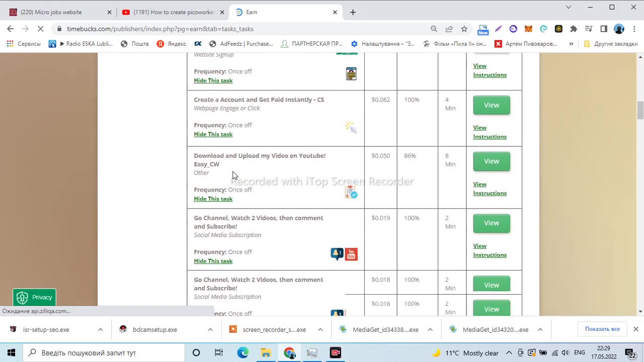
Task: Open the 'Яндекс' bookmark
Action: [171, 44]
